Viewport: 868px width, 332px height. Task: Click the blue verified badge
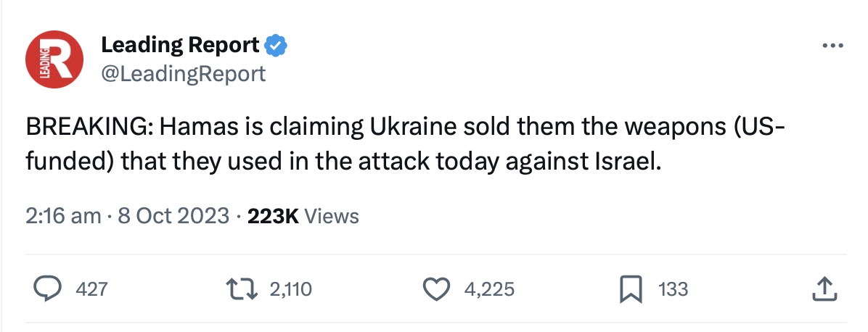point(276,46)
